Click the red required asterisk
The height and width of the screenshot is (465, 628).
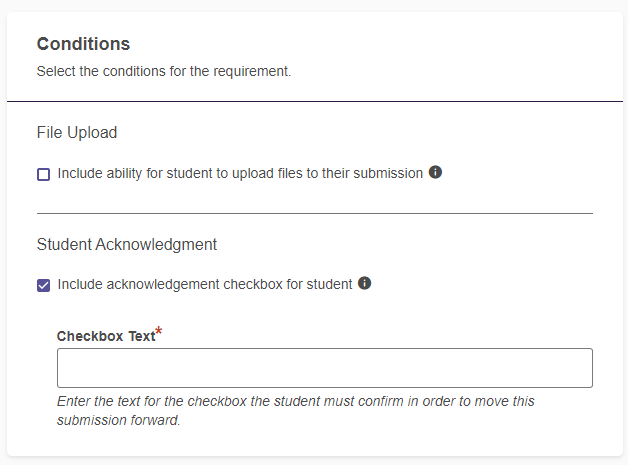[x=159, y=331]
